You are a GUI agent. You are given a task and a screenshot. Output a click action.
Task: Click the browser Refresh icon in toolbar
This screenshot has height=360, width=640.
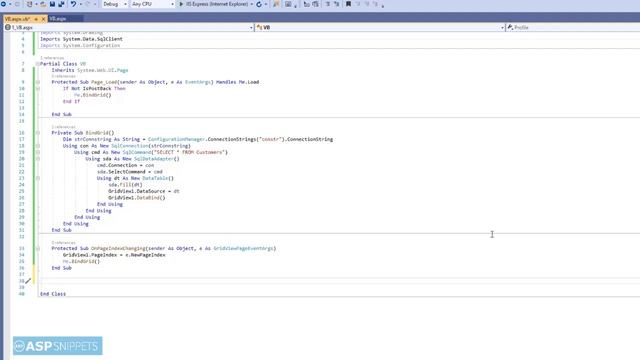(259, 4)
